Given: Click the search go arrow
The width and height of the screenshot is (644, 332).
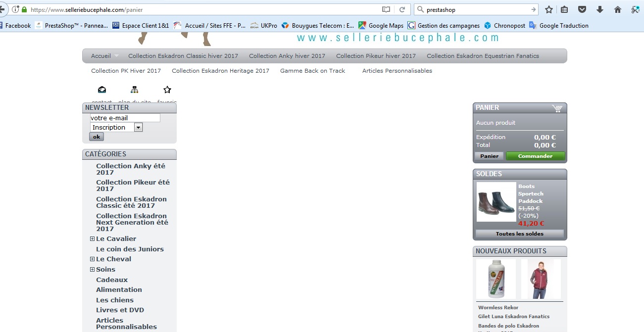Looking at the screenshot, I should (x=533, y=9).
